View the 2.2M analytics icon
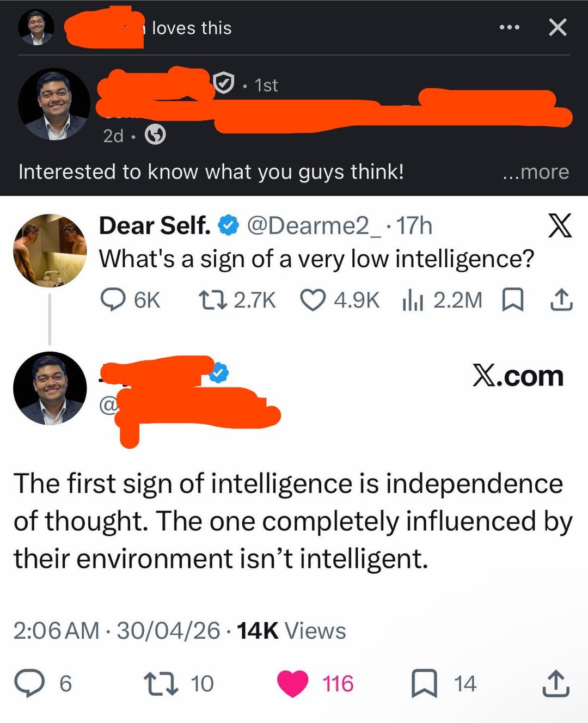 pyautogui.click(x=413, y=300)
